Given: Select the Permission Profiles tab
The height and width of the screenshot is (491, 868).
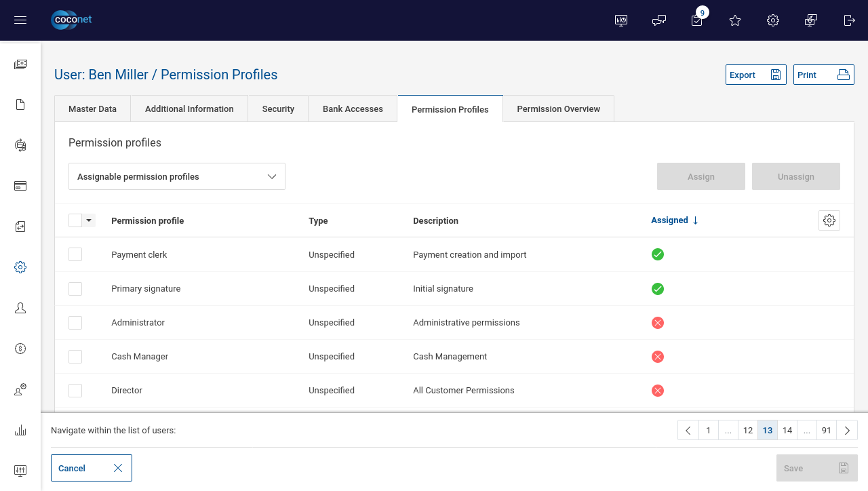Looking at the screenshot, I should pos(450,109).
